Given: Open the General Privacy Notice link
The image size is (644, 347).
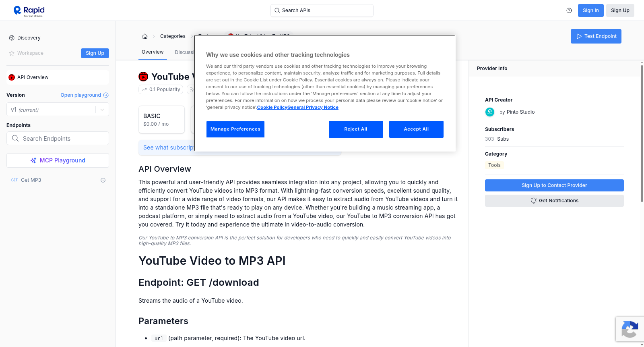Looking at the screenshot, I should click(x=313, y=107).
